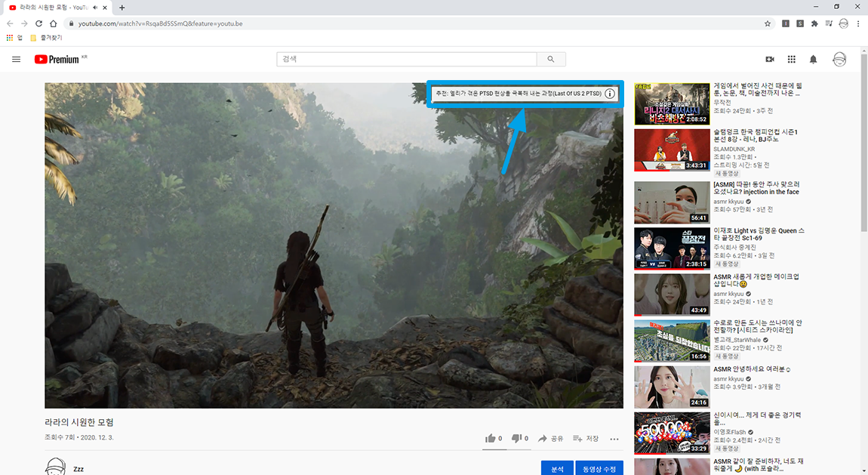Open the 리니지2 2:08:52 video thumbnail

(672, 103)
